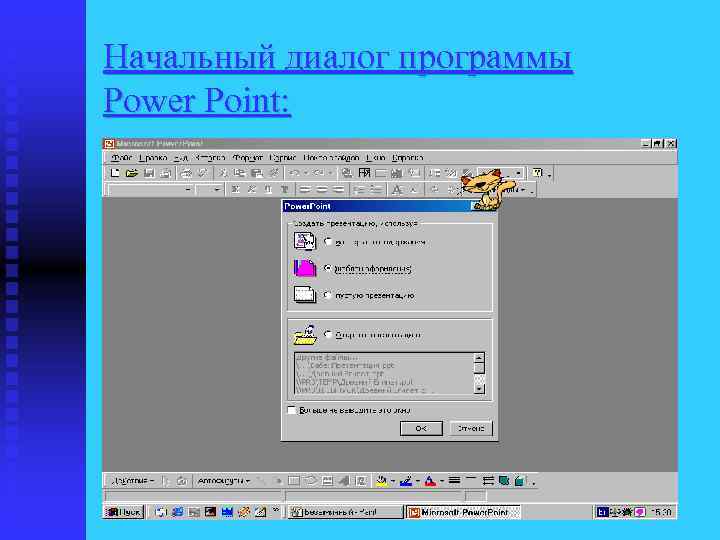
Task: Apply the blue line color brush
Action: pyautogui.click(x=406, y=481)
